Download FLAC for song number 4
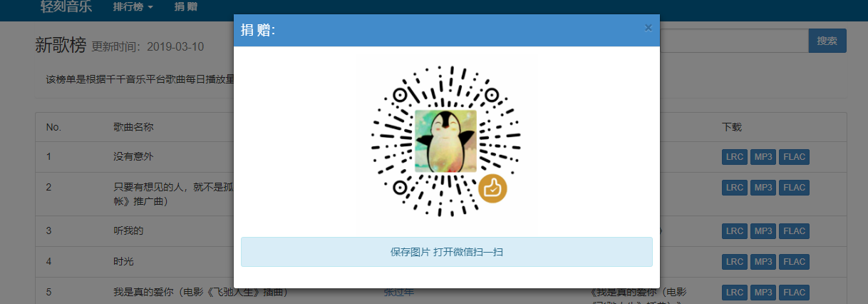The width and height of the screenshot is (868, 304). (794, 262)
